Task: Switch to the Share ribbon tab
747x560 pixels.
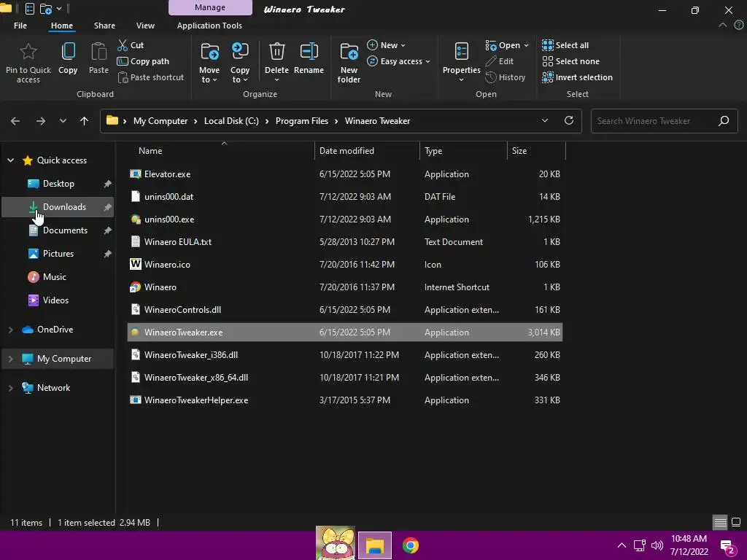Action: (x=104, y=26)
